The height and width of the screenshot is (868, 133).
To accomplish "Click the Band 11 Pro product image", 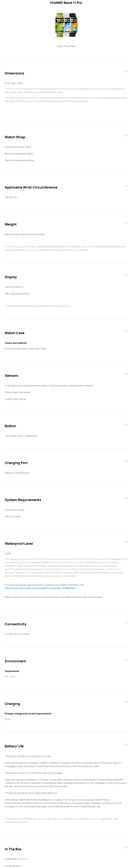I will (66, 25).
